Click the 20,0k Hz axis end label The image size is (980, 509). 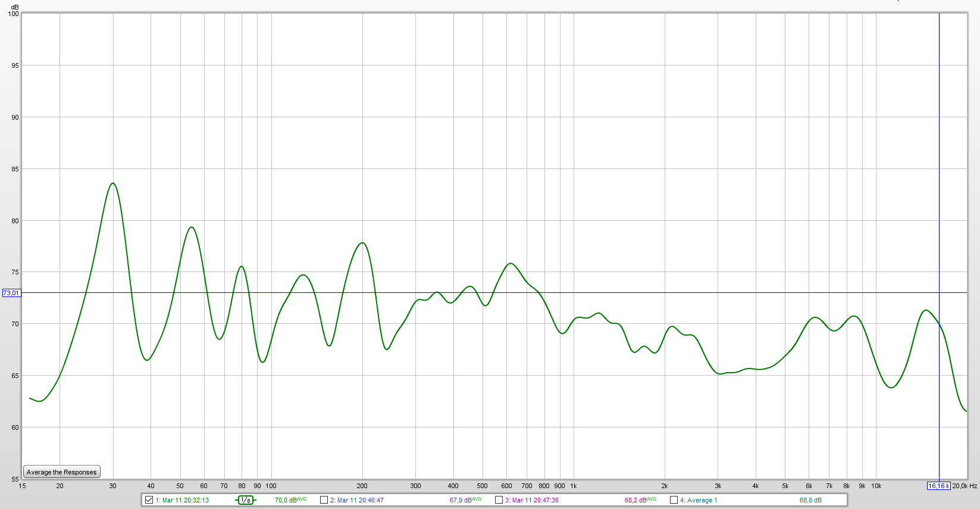[965, 486]
